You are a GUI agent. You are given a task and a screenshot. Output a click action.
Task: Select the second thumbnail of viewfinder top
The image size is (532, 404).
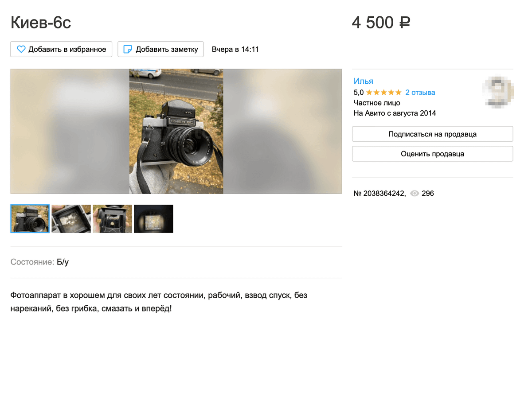pos(71,218)
